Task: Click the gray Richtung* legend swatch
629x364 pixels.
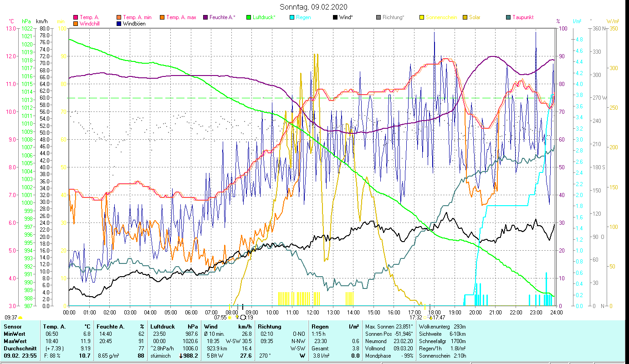Action: pos(378,17)
